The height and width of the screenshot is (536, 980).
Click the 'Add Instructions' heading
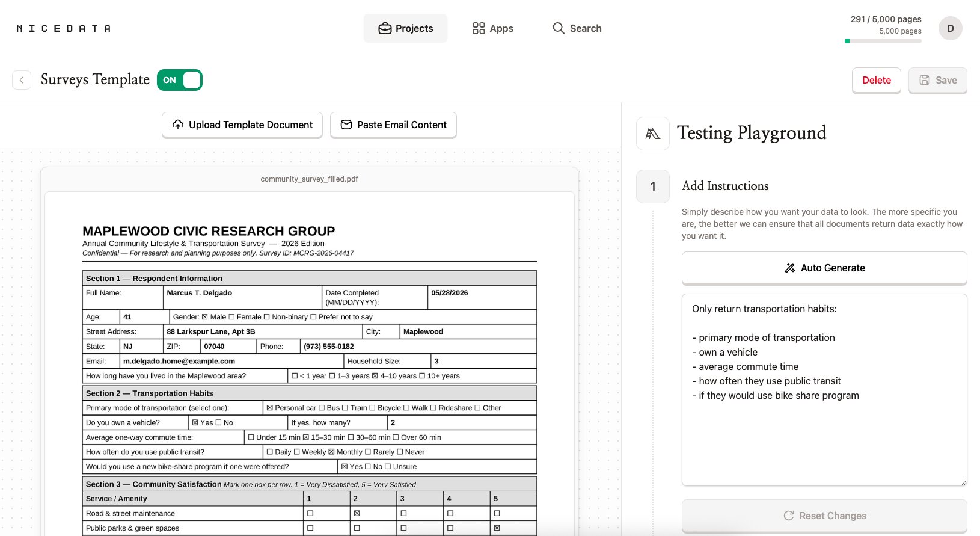click(x=725, y=186)
